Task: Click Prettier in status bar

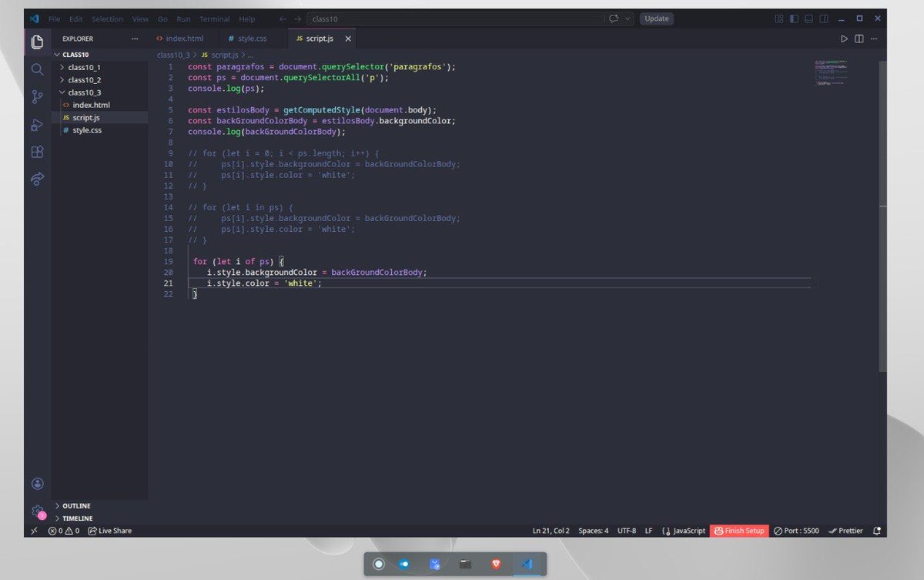Action: pyautogui.click(x=845, y=531)
